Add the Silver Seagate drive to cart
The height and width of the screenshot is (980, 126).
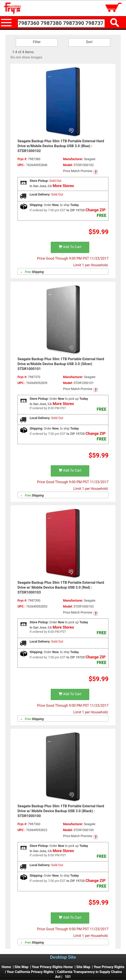coord(70,470)
